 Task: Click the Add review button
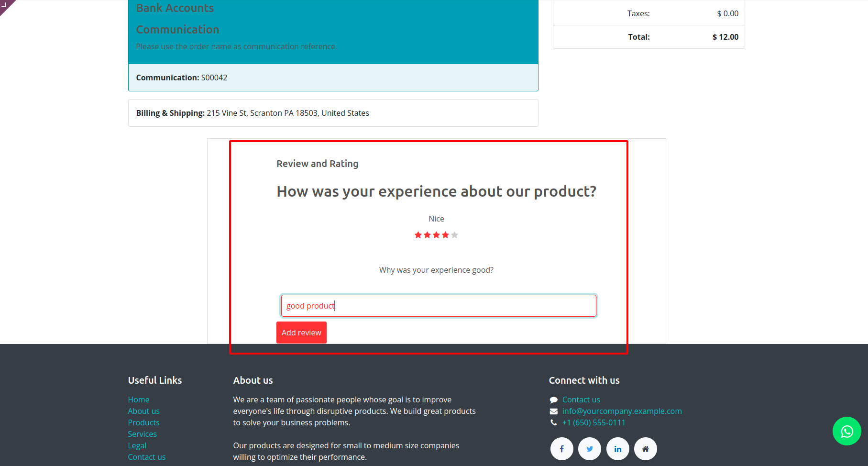[x=301, y=333]
